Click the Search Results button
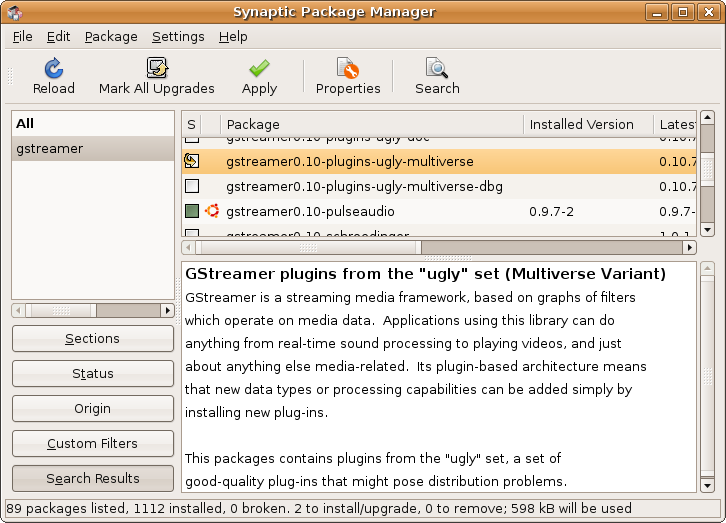This screenshot has width=726, height=523. click(93, 478)
